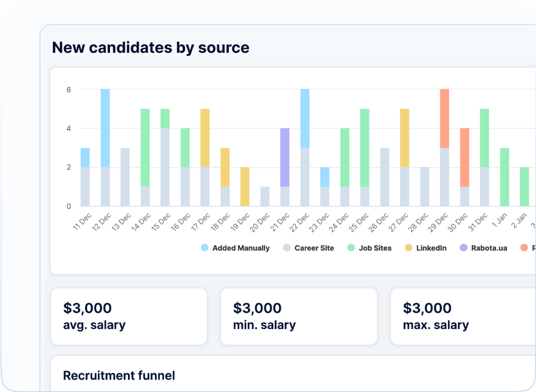Screen dimensions: 536x392
Task: Click the y-axis value 2
Action: point(69,167)
